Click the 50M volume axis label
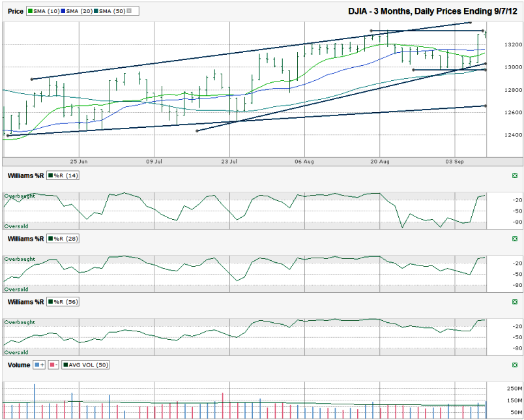This screenshot has width=524, height=420. [x=516, y=413]
